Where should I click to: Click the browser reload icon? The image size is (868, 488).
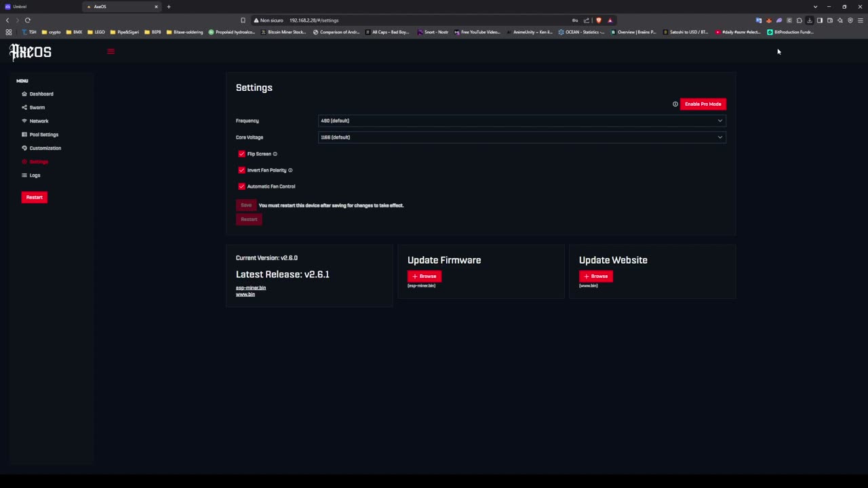tap(28, 20)
